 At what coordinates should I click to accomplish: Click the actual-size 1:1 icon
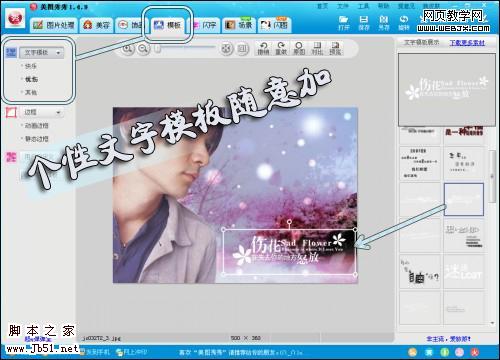coord(243,49)
